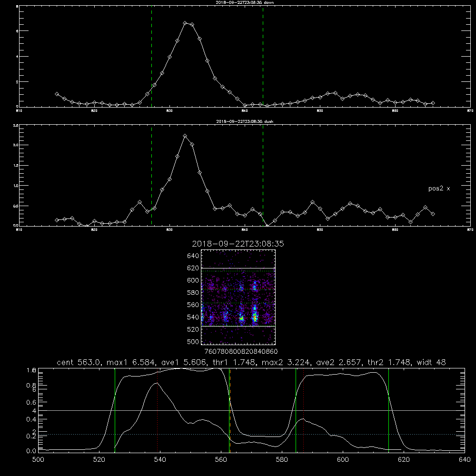Click the blue dotted horizontal threshold line in bottom plot
Screen dimensions: 476x476
tap(251, 435)
